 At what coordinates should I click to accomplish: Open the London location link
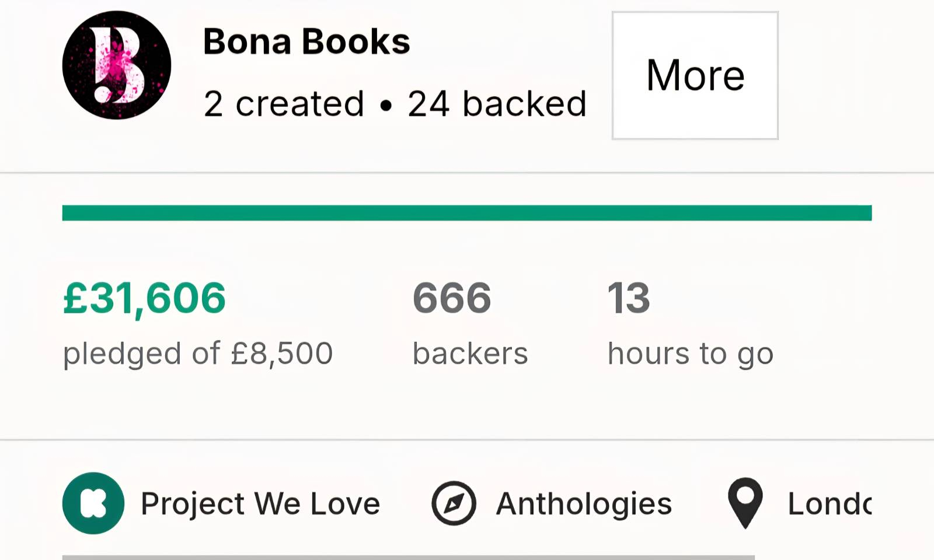point(829,503)
